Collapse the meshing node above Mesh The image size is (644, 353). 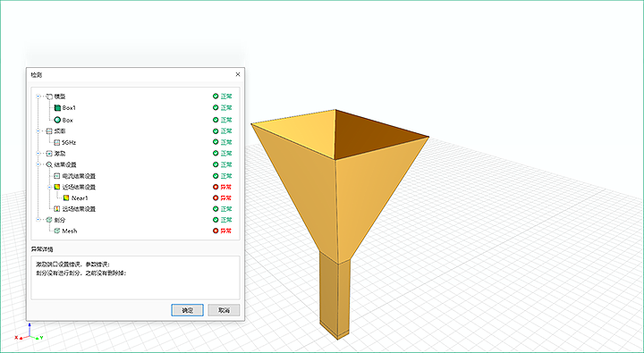(x=38, y=220)
